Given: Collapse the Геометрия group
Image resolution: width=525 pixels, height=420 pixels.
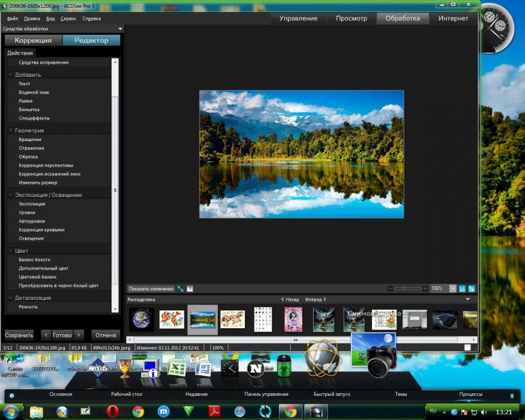Looking at the screenshot, I should pyautogui.click(x=10, y=131).
